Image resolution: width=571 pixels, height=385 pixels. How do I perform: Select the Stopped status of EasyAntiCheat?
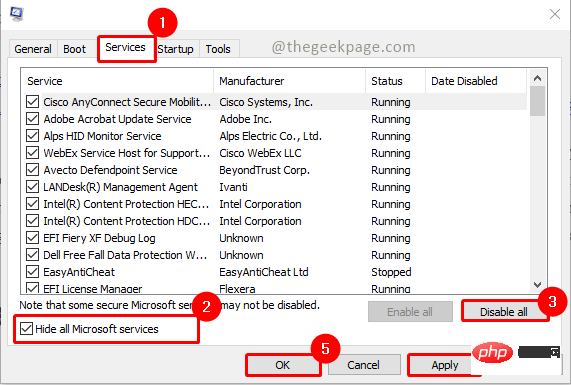tap(391, 272)
